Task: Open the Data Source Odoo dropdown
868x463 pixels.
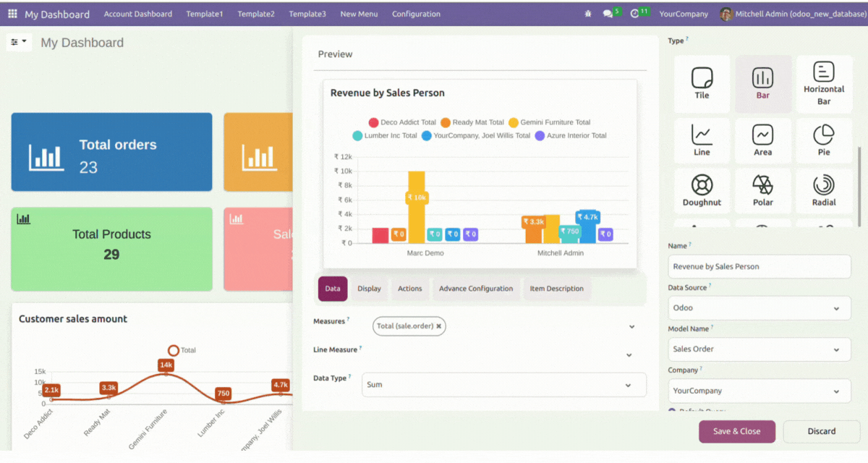Action: click(759, 308)
